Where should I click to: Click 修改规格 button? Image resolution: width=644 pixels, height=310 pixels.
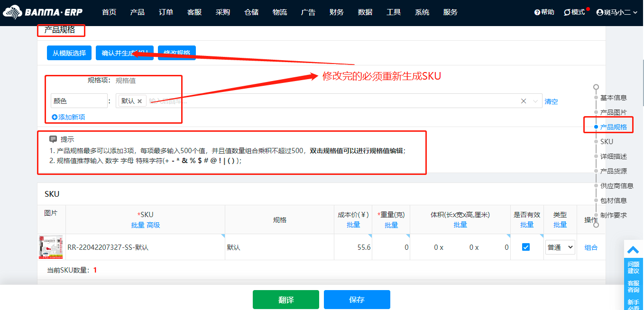[x=177, y=53]
